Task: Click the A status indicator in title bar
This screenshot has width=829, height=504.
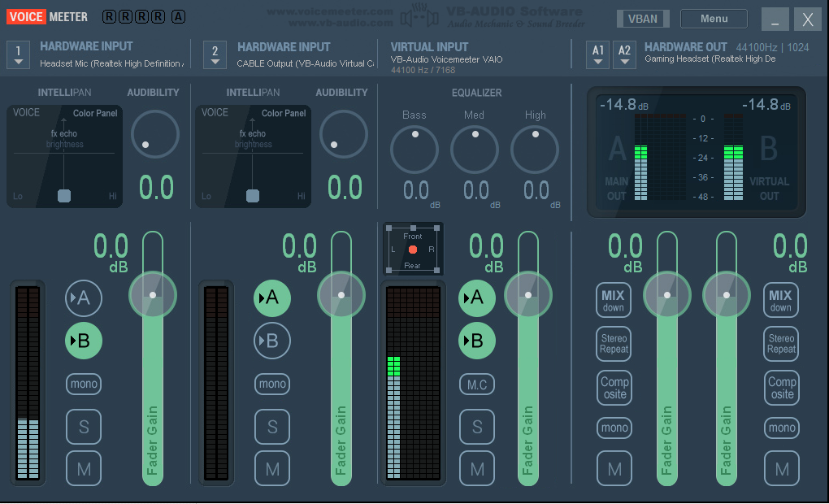Action: [x=178, y=17]
